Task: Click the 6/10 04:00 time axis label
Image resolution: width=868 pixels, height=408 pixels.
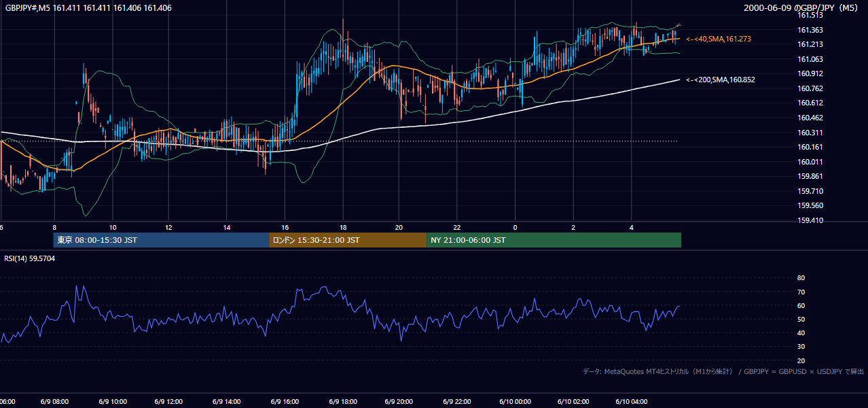Action: coord(631,402)
